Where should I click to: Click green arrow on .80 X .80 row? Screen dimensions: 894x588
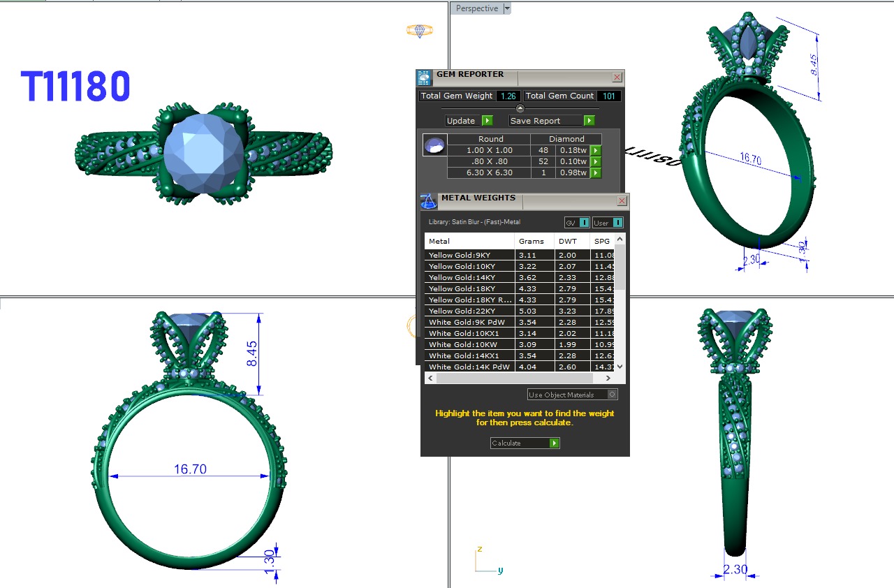[x=596, y=161]
